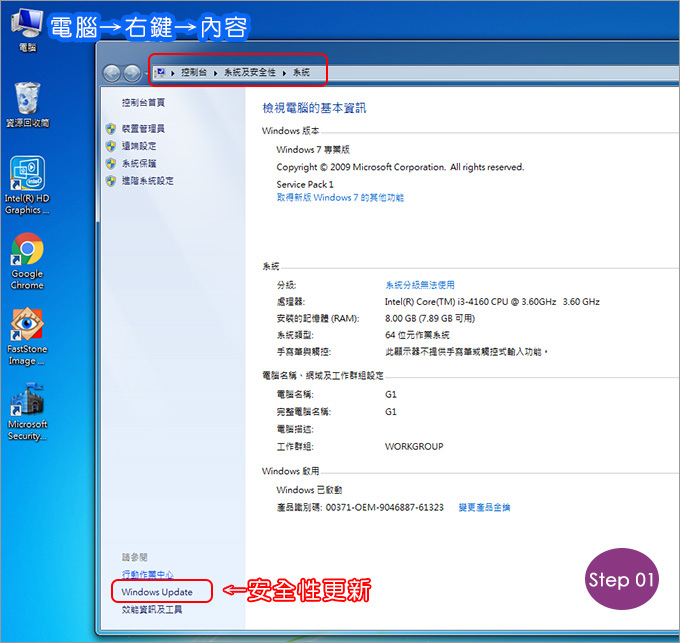
Task: Click shield icon beside 裝置管理員
Action: click(111, 129)
